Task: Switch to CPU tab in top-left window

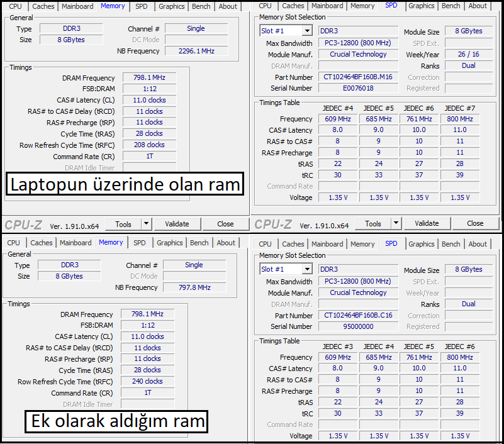Action: tap(16, 6)
